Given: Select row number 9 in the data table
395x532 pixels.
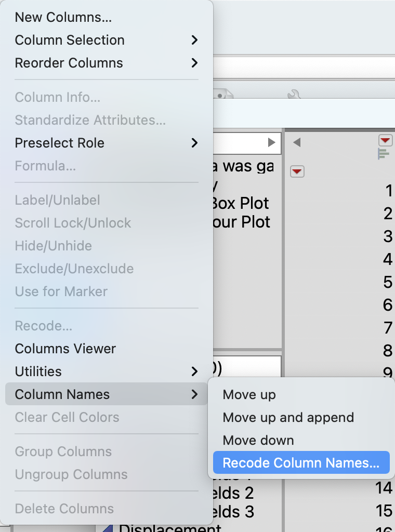Looking at the screenshot, I should tap(387, 373).
